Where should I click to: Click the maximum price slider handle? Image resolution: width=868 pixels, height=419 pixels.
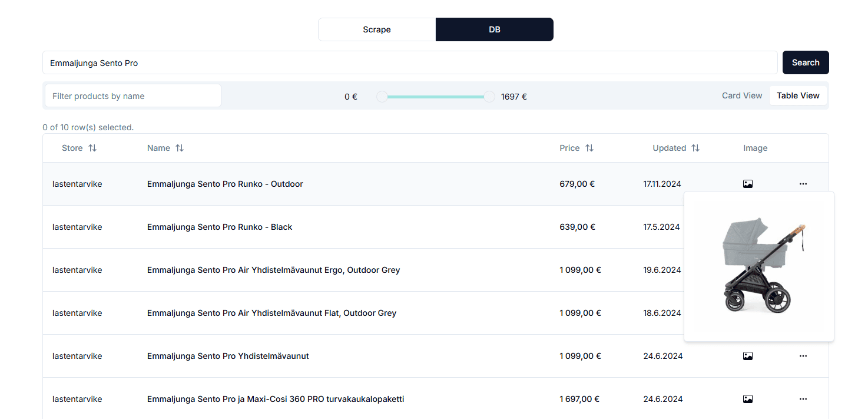tap(489, 97)
